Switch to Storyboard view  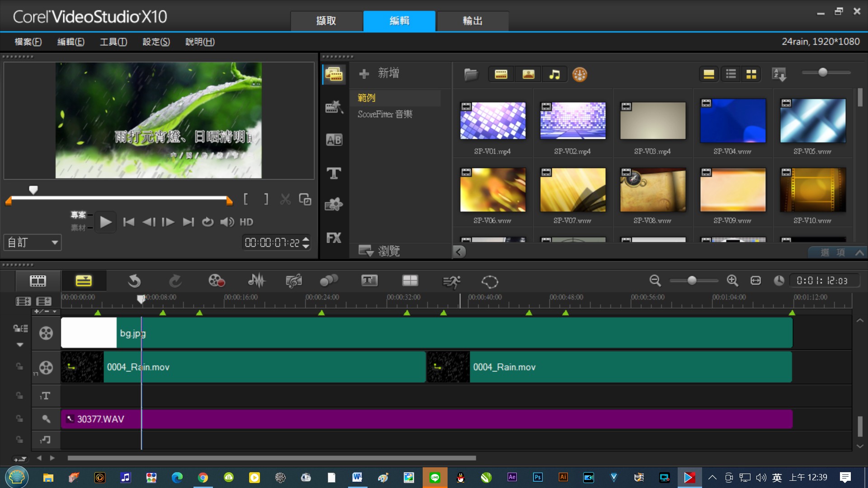tap(38, 281)
